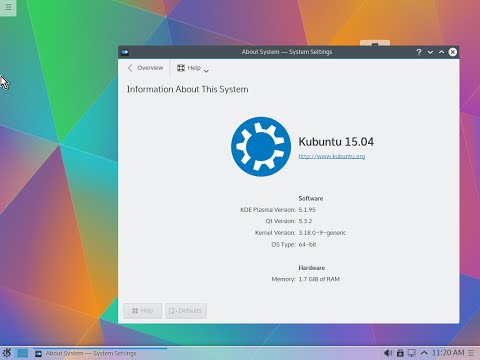The image size is (480, 360).
Task: Click the Information About This System heading
Action: pos(187,89)
